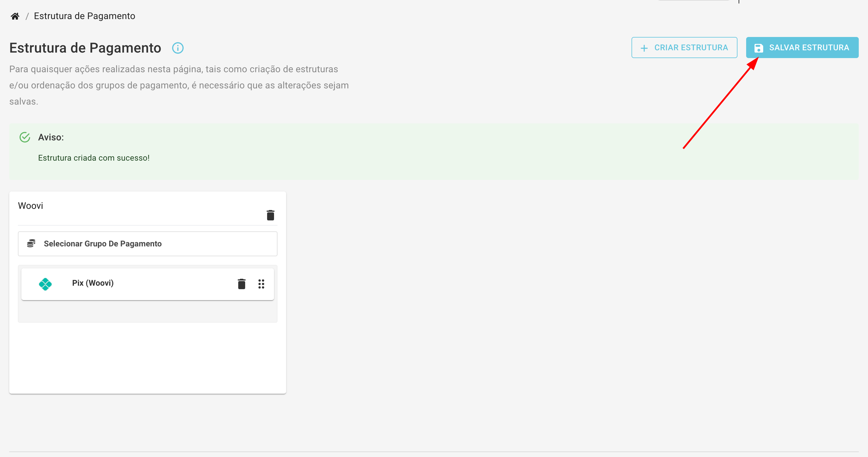Click the drag handle on Pix (Woovi)
Image resolution: width=868 pixels, height=457 pixels.
click(261, 284)
